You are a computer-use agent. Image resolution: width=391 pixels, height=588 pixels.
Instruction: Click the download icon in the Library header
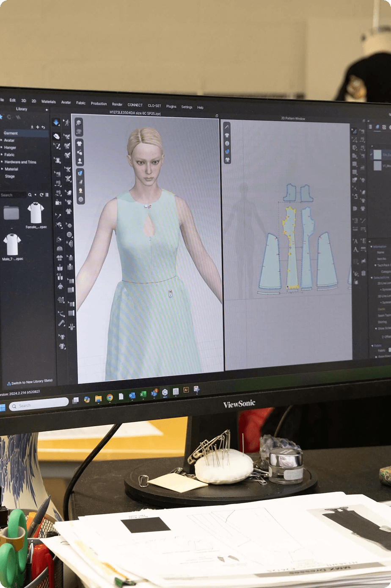click(x=32, y=127)
